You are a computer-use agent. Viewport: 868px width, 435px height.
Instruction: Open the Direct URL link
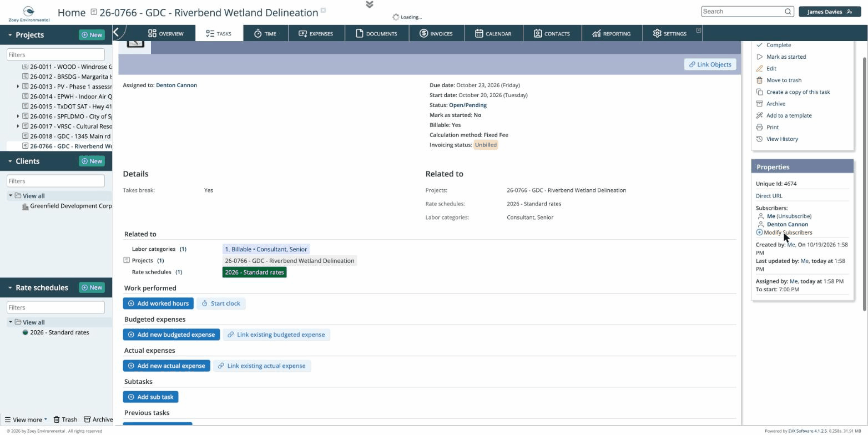tap(769, 196)
